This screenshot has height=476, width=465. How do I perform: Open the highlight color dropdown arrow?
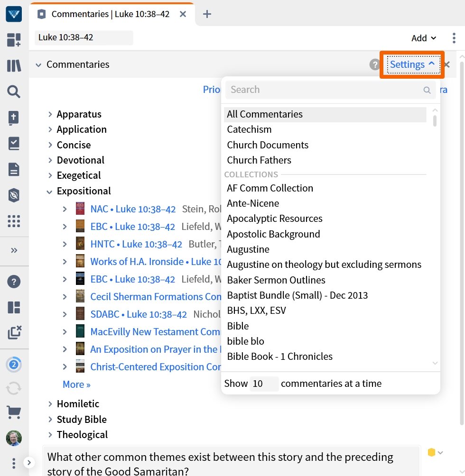tap(440, 453)
